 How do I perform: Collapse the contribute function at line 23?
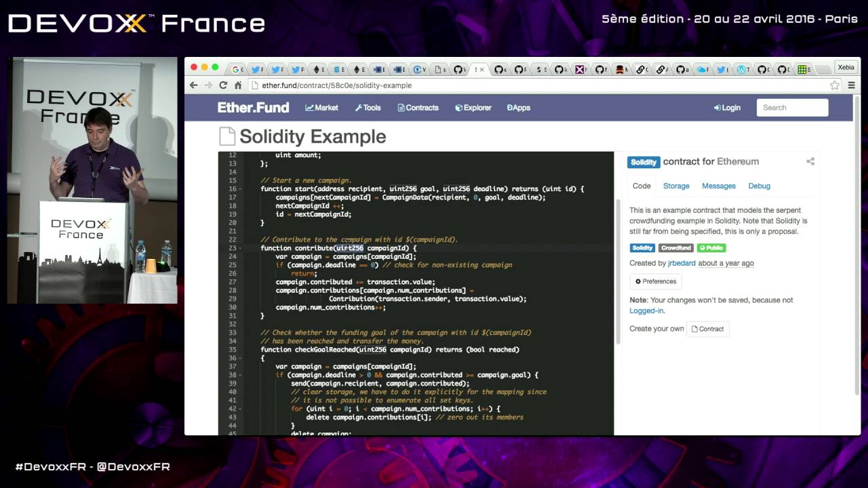pyautogui.click(x=240, y=248)
